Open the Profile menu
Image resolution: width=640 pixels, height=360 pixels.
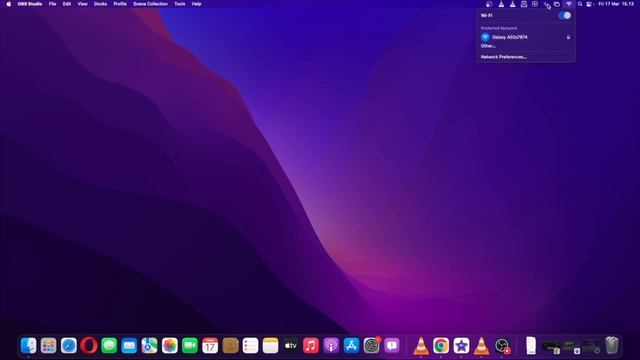(120, 4)
